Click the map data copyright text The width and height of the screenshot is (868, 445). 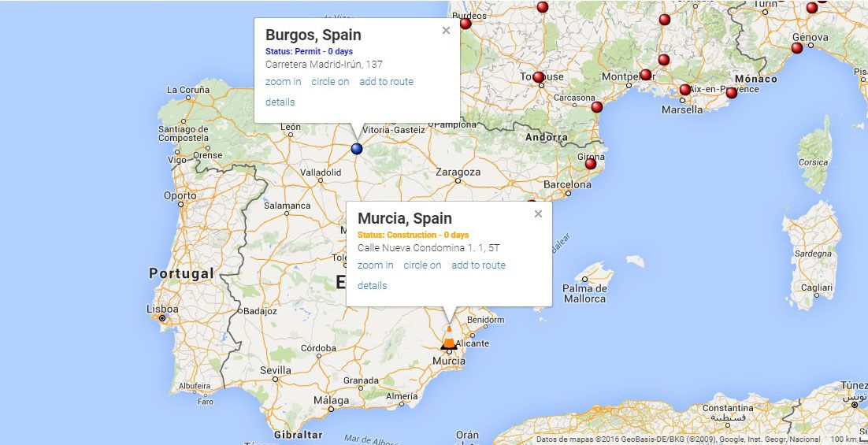(x=678, y=439)
